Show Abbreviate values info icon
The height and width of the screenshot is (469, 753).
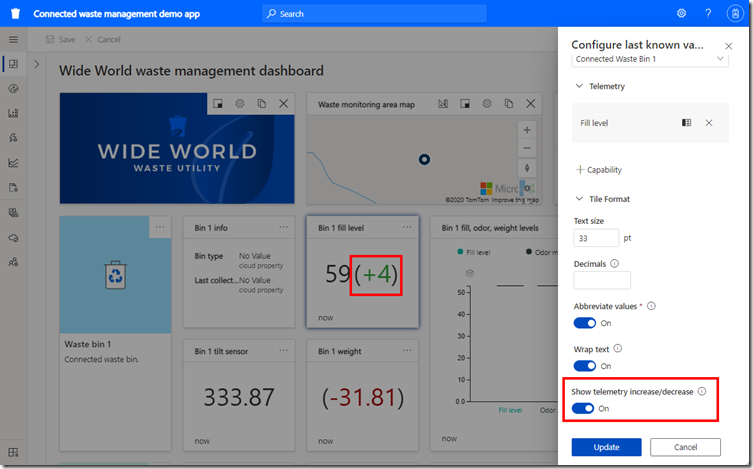pyautogui.click(x=651, y=306)
